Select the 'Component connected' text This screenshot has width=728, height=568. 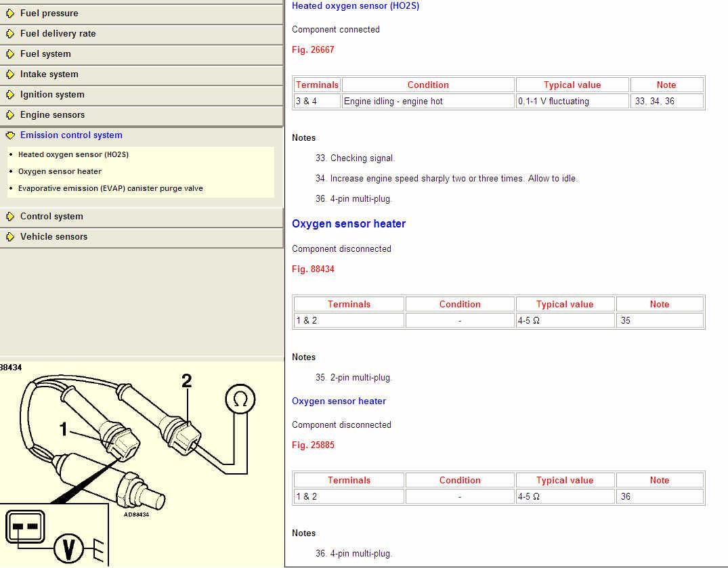[x=336, y=30]
